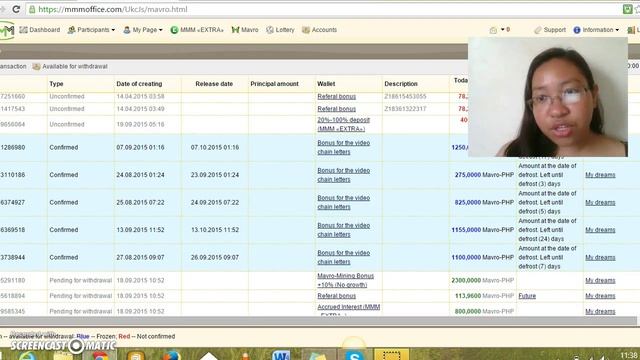Open the Mavro-Mining Bonus +10% link

[345, 280]
